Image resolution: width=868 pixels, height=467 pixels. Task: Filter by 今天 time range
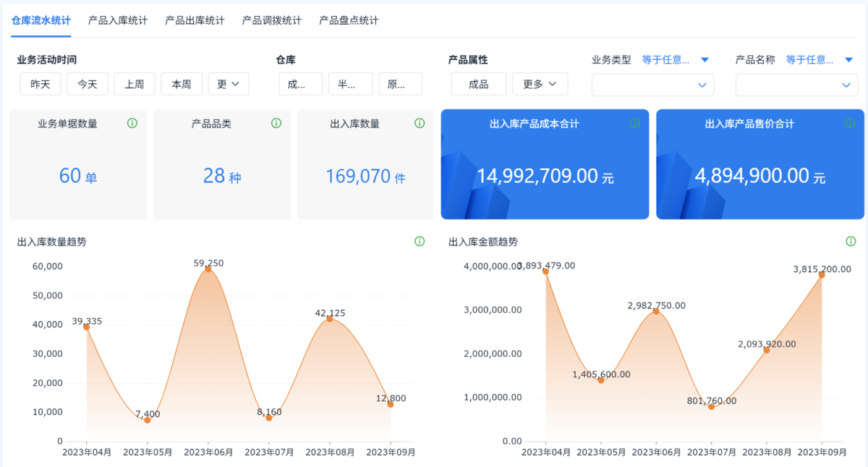click(88, 84)
